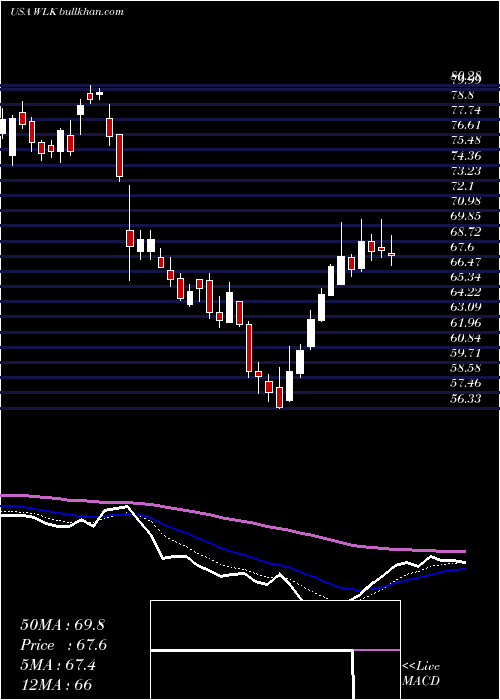
Task: Click the USA WLK bullkhan.com header text
Action: [67, 12]
